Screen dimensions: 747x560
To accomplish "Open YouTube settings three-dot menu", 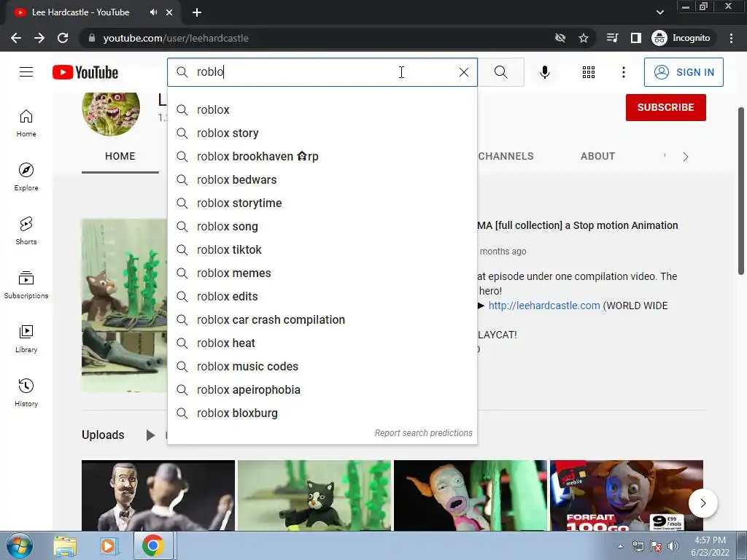I will (x=623, y=72).
